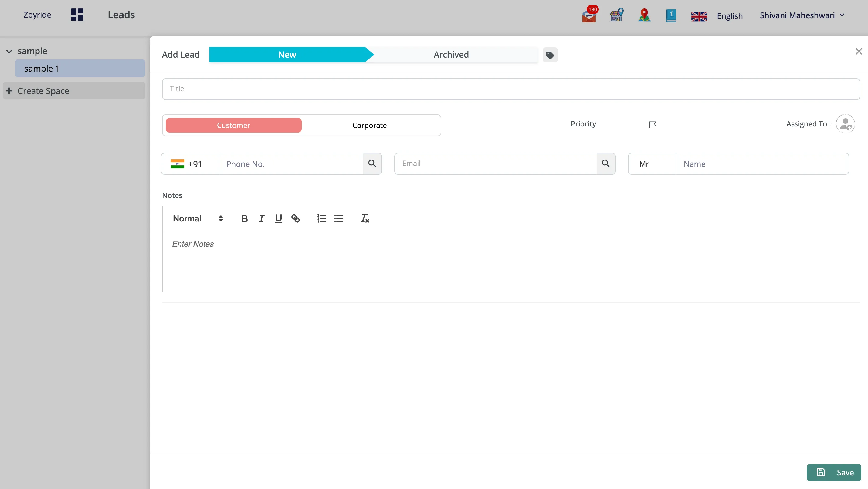Click the Phone No. input field
868x489 pixels.
[x=291, y=164]
